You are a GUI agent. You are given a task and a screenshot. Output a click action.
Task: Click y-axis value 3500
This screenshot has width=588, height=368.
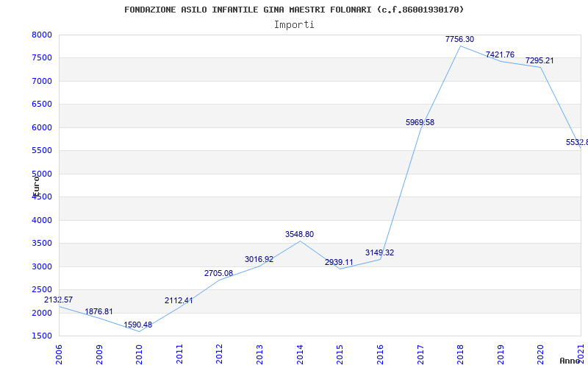point(42,244)
